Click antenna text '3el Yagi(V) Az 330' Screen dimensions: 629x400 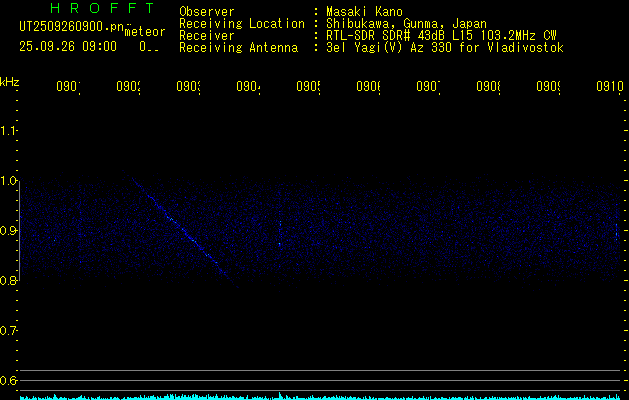point(445,48)
